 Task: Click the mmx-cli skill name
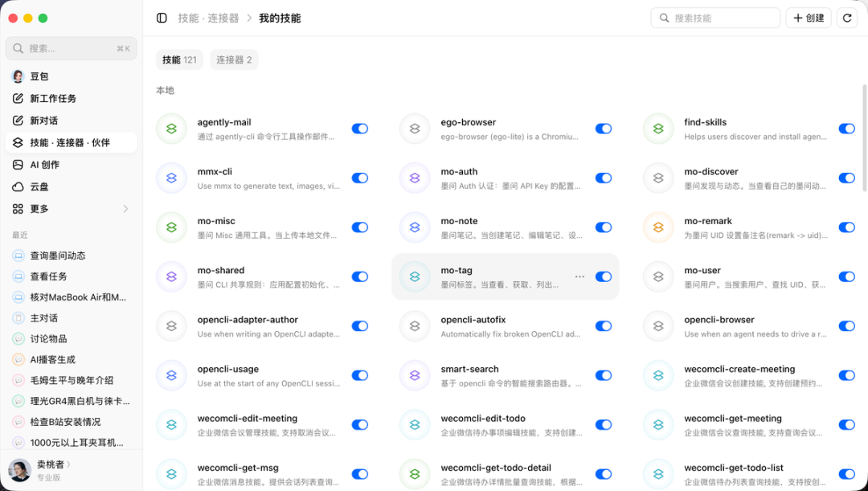point(215,172)
